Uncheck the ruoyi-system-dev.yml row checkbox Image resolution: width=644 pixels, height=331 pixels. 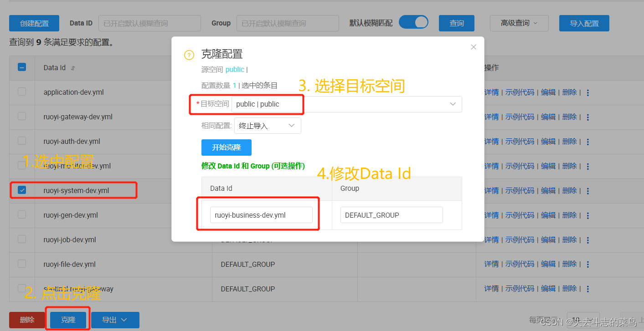coord(22,190)
